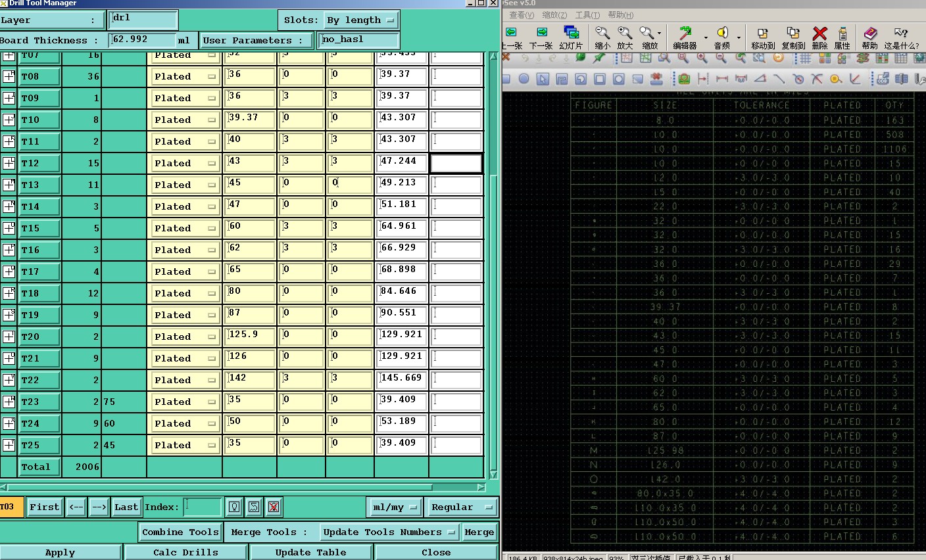Click the move to (移动到) icon

(763, 33)
